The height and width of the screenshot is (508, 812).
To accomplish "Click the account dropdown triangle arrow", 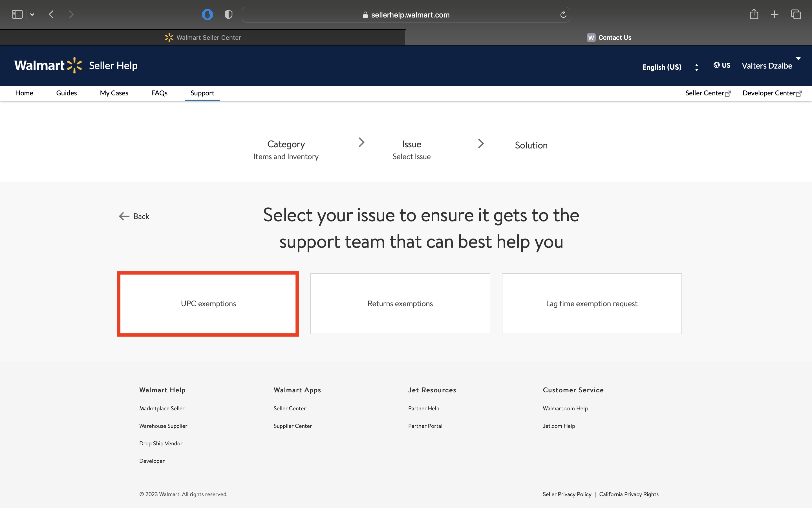I will tap(798, 59).
